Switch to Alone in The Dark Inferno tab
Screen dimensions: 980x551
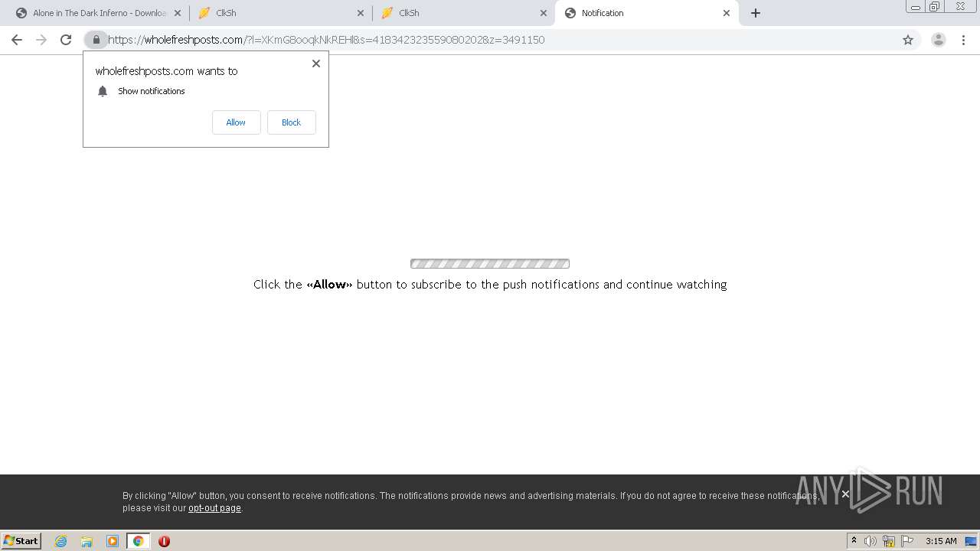click(97, 13)
